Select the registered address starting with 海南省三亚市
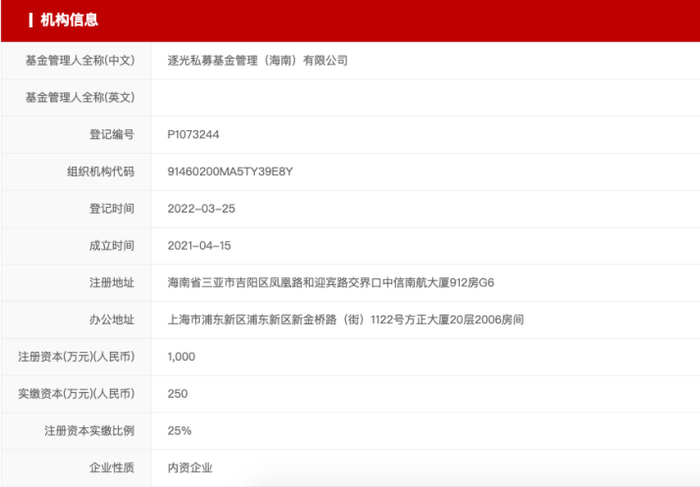Image resolution: width=700 pixels, height=487 pixels. click(x=331, y=283)
